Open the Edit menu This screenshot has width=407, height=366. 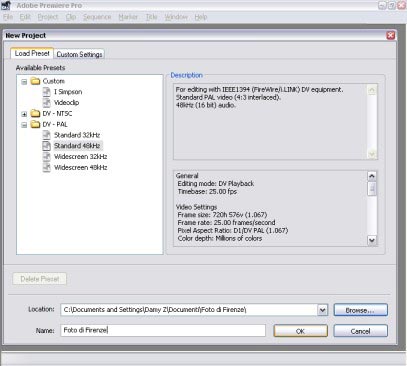click(x=25, y=17)
